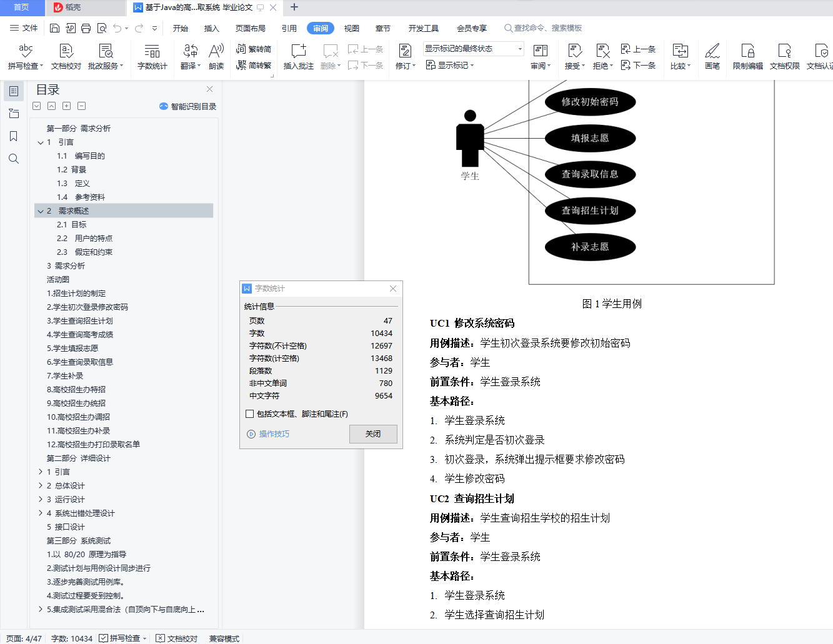
Task: Click the 接受 accept change icon
Action: pos(575,51)
